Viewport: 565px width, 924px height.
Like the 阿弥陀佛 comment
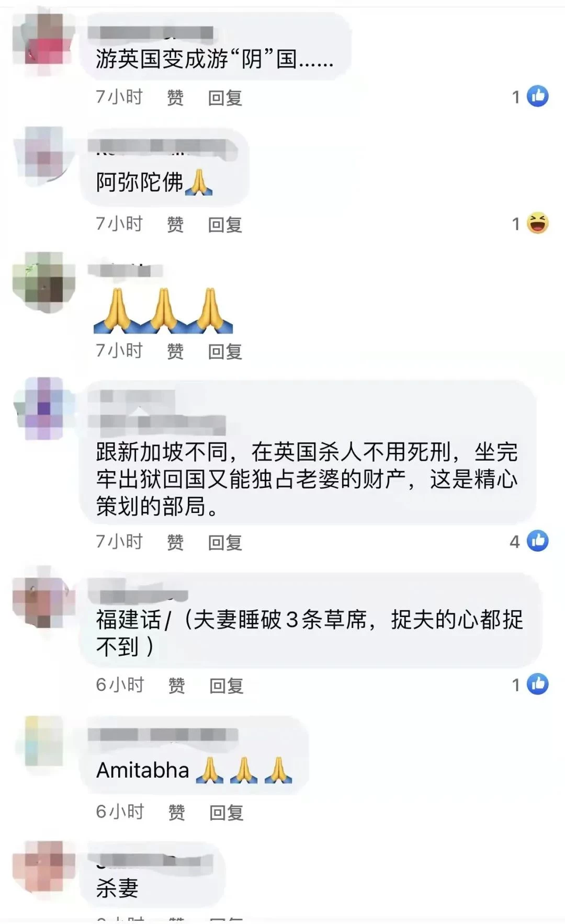point(175,225)
